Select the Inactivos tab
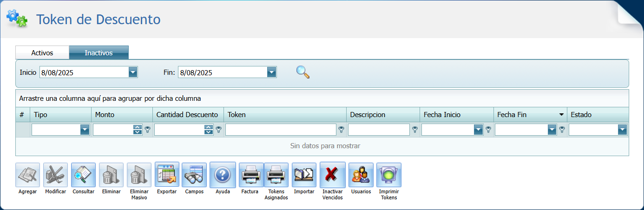This screenshot has width=644, height=210. 99,52
